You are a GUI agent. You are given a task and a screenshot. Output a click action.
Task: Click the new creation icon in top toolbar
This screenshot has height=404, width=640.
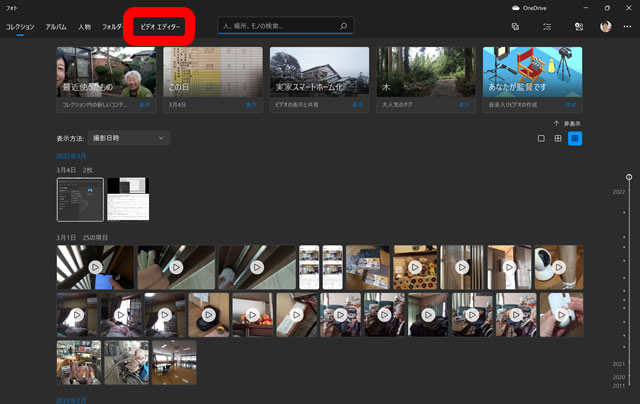tap(515, 27)
